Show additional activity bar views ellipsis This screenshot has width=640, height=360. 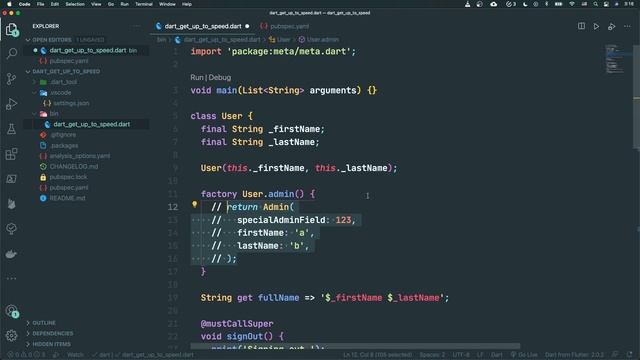pos(11,279)
